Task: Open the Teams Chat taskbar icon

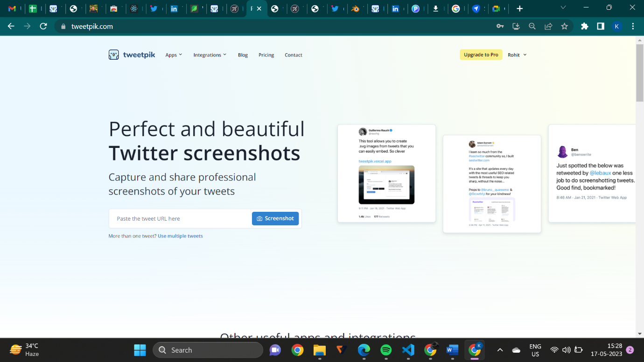Action: 275,350
